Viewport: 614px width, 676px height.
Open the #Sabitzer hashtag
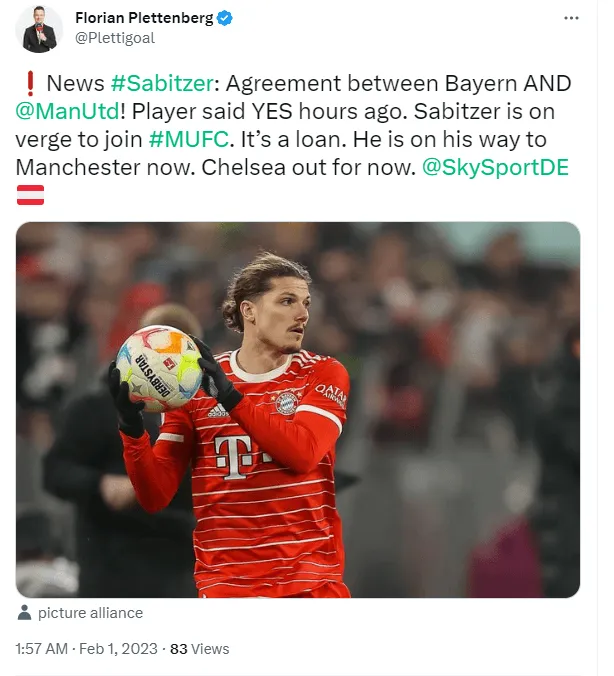(x=162, y=83)
